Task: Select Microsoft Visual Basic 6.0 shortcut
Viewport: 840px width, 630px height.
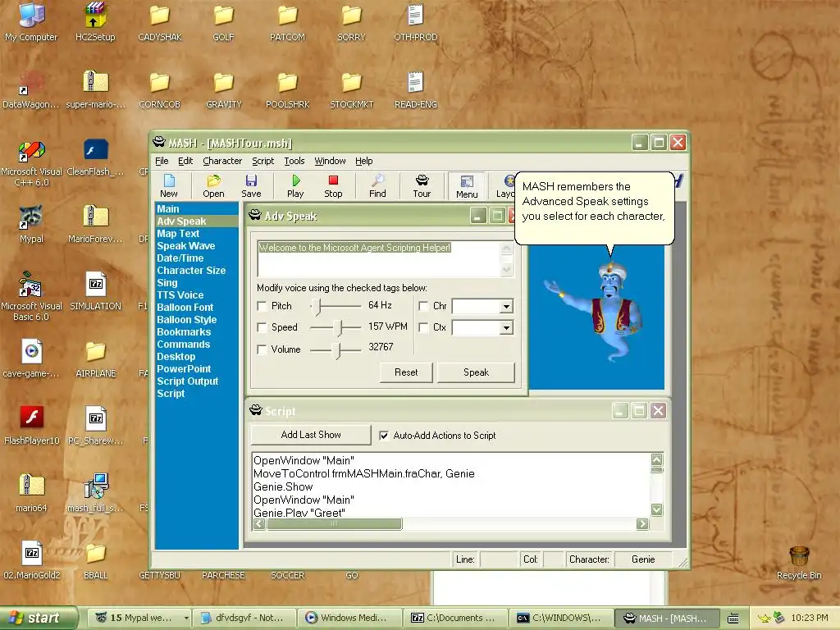Action: 31,296
